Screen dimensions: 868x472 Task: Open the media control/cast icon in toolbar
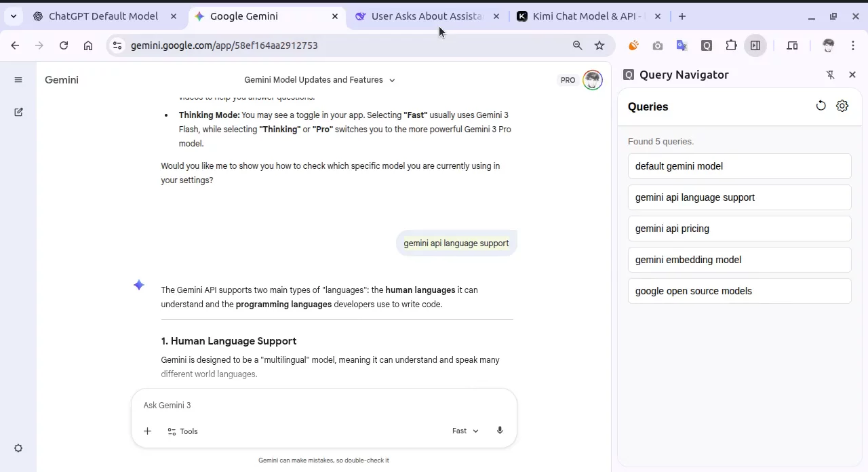pos(792,45)
